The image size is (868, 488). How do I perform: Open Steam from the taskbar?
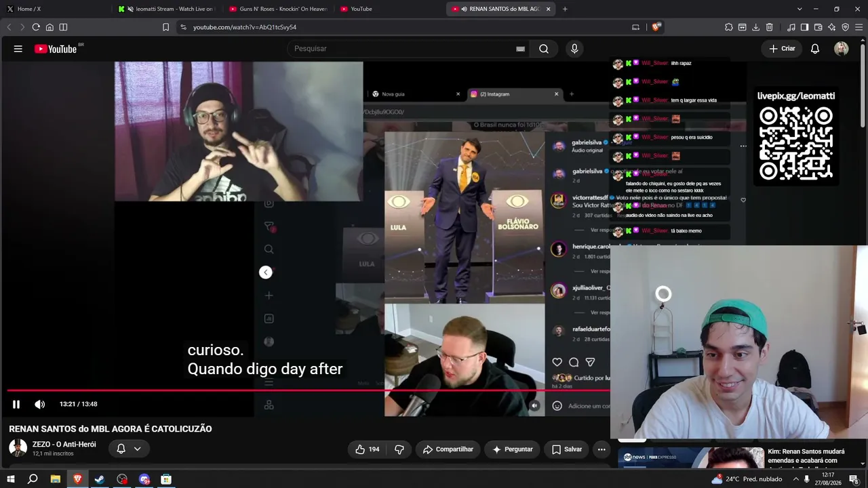click(100, 479)
